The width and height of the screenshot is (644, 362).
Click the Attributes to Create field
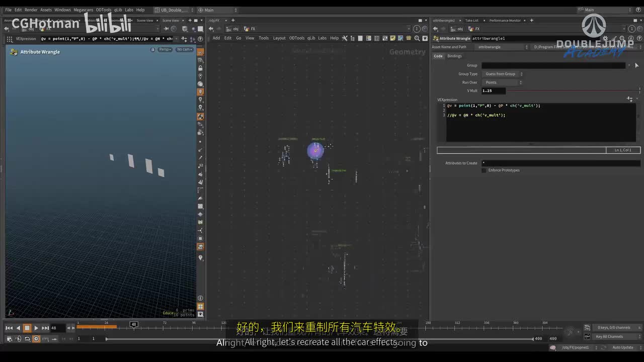point(560,163)
